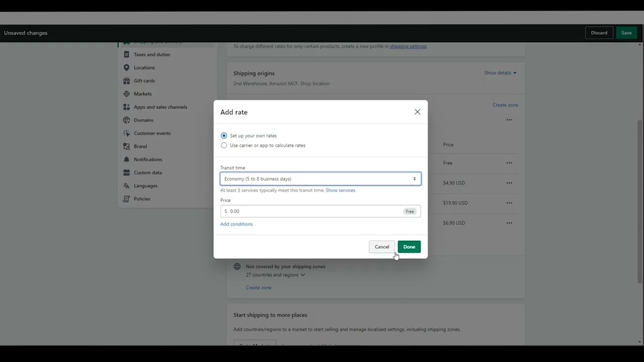Click the top Create zone link
Image resolution: width=644 pixels, height=362 pixels.
pos(505,105)
